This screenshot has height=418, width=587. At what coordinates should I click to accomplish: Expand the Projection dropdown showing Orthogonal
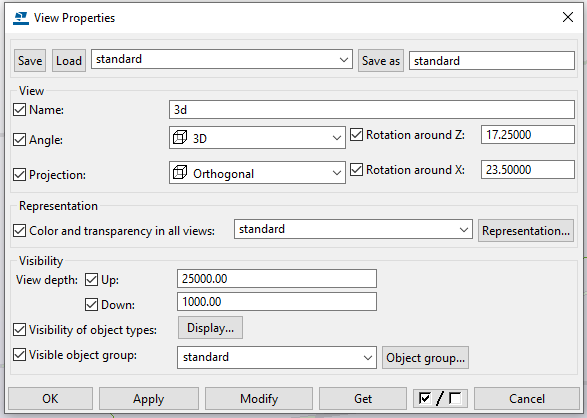pos(257,173)
